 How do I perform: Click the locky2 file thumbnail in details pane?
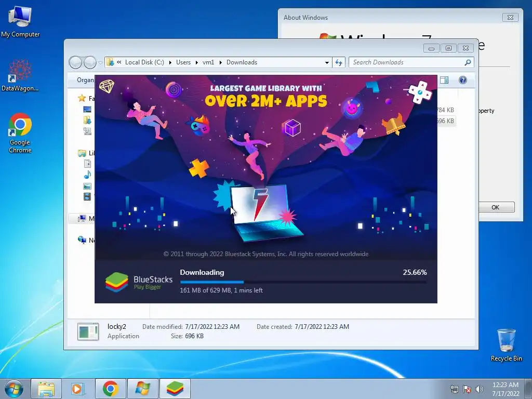coord(88,331)
